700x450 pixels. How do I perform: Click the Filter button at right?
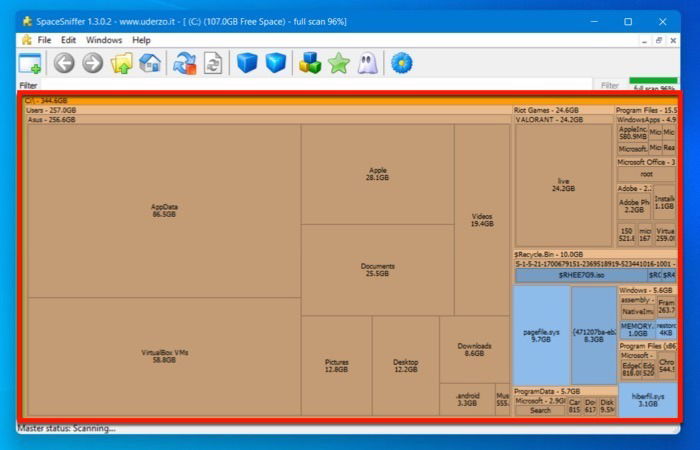point(609,85)
